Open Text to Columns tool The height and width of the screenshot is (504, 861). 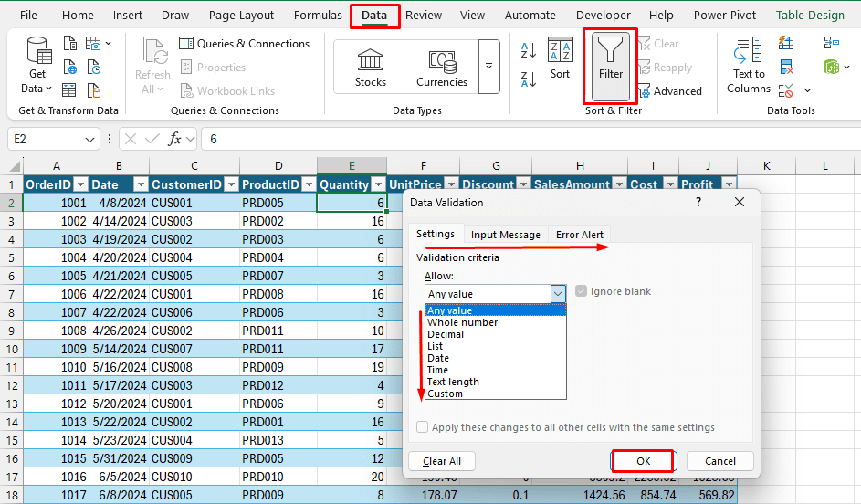(x=749, y=66)
